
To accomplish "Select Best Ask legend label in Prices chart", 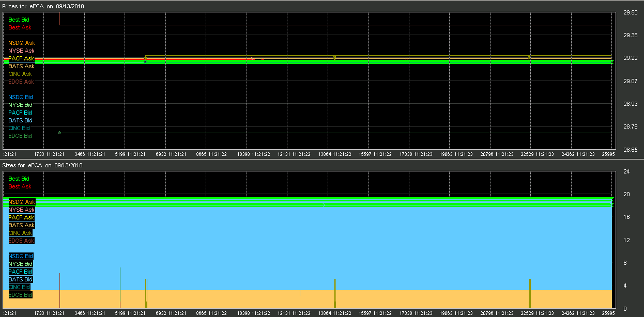I will (20, 27).
